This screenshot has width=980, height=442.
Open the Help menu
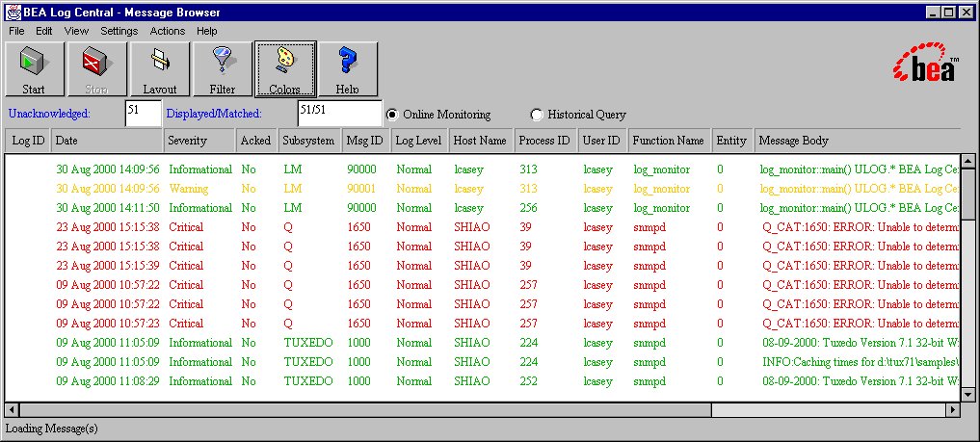[x=206, y=31]
